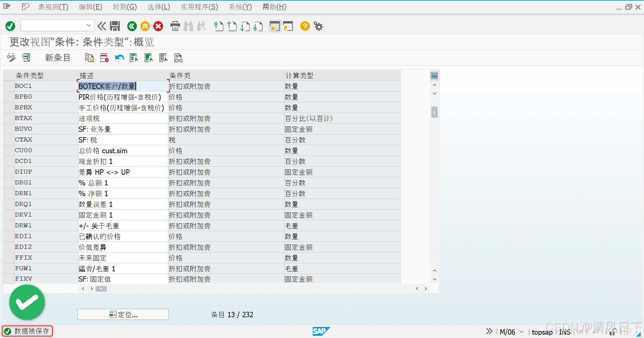Click the 条件类型 column header
Viewport: 644px width, 338px height.
click(x=46, y=75)
